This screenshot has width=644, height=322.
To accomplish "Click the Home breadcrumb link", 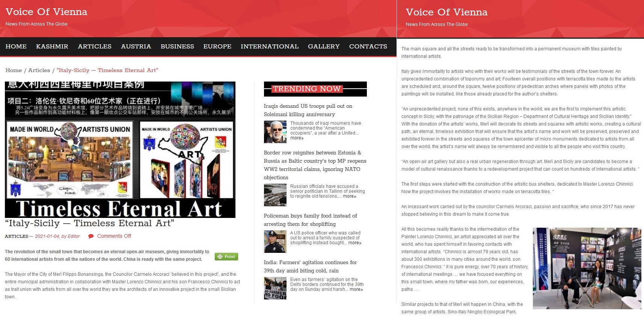I will (x=14, y=70).
